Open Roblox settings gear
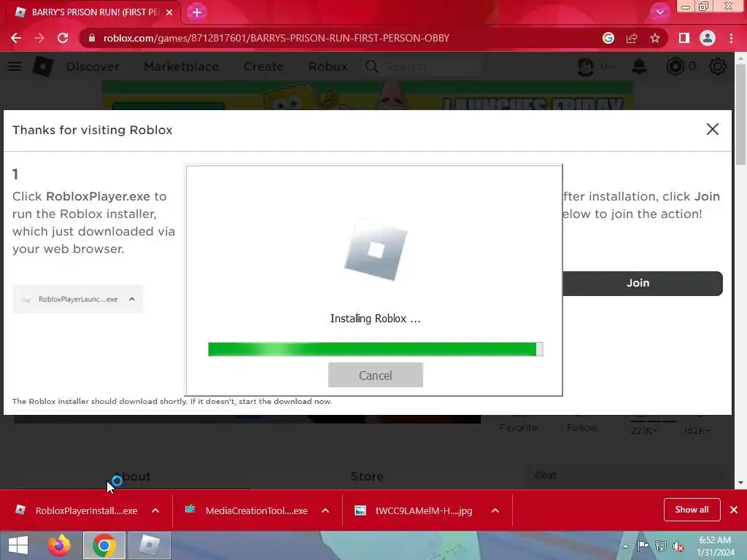 718,66
